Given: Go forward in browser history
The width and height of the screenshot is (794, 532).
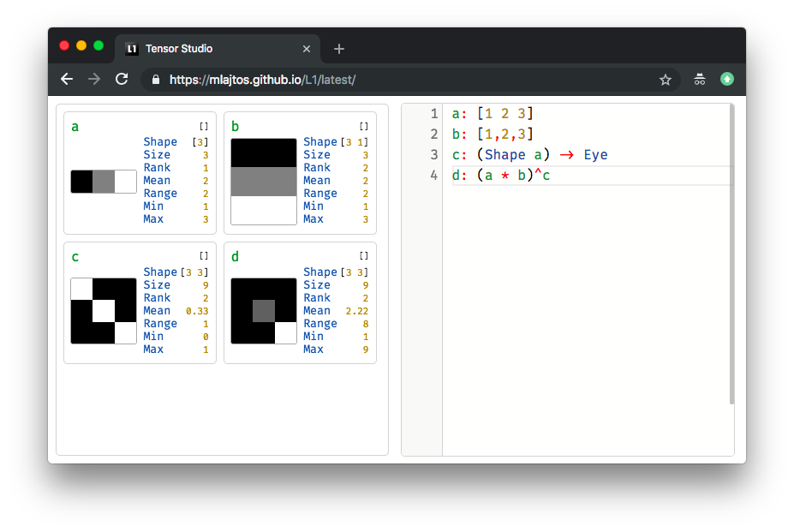Looking at the screenshot, I should tap(94, 79).
